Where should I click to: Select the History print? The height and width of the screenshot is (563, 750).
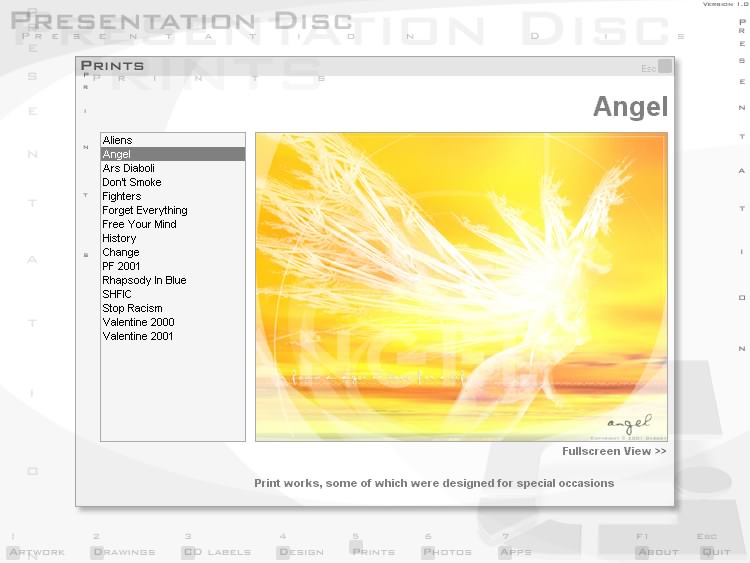pos(173,238)
